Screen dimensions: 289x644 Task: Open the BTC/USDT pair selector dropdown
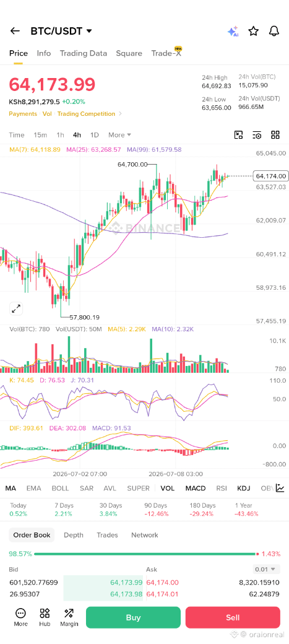(x=61, y=31)
